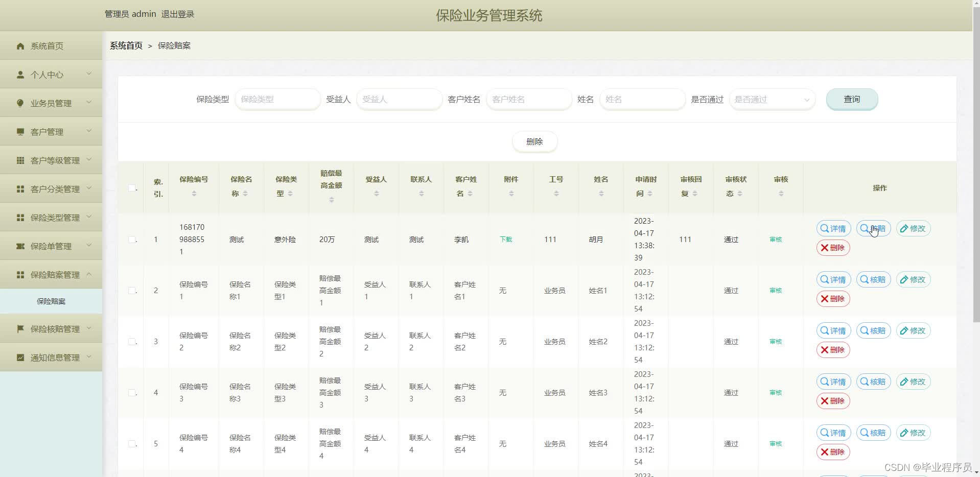The height and width of the screenshot is (477, 980).
Task: Click the flag icon beside 保险核赔管理
Action: pyautogui.click(x=20, y=329)
